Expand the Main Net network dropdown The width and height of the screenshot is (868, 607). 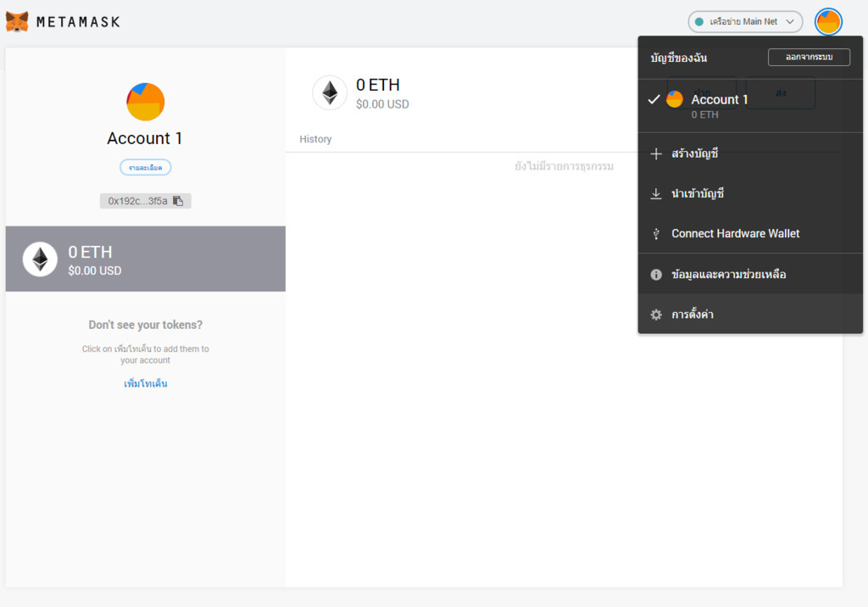point(744,22)
